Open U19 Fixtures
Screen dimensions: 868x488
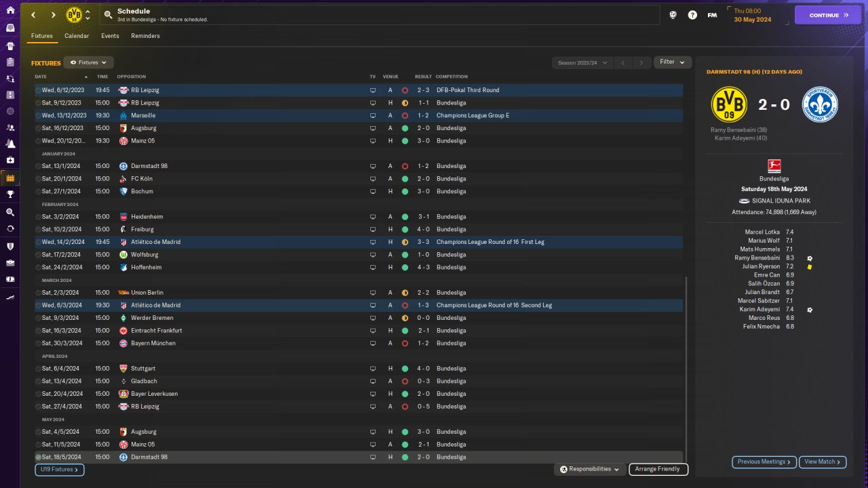60,469
